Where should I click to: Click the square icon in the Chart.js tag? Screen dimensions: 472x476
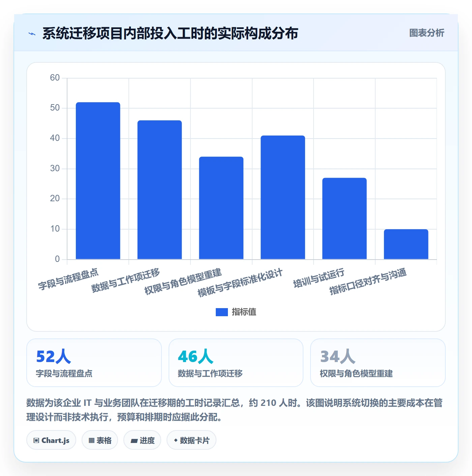[36, 441]
